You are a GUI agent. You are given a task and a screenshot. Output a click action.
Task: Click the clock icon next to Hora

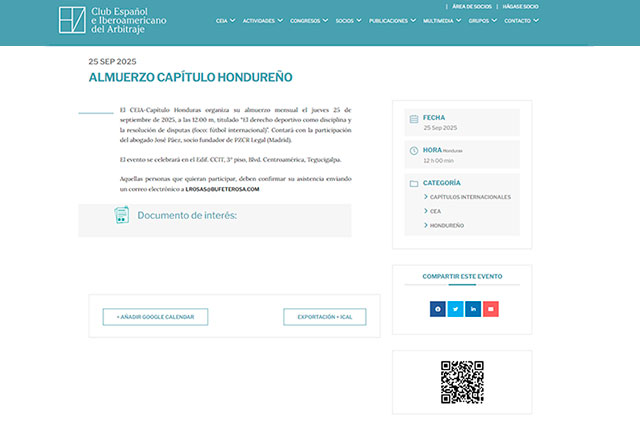pos(414,152)
